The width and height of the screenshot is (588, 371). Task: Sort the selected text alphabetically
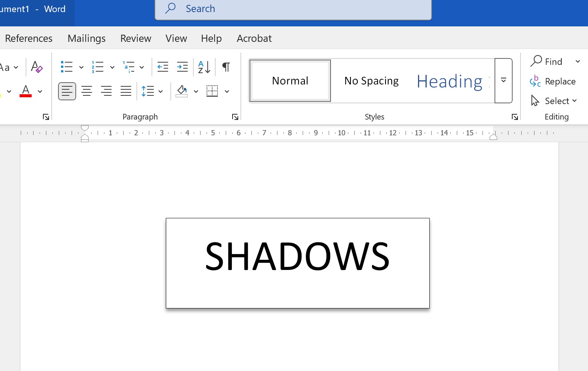(x=204, y=67)
